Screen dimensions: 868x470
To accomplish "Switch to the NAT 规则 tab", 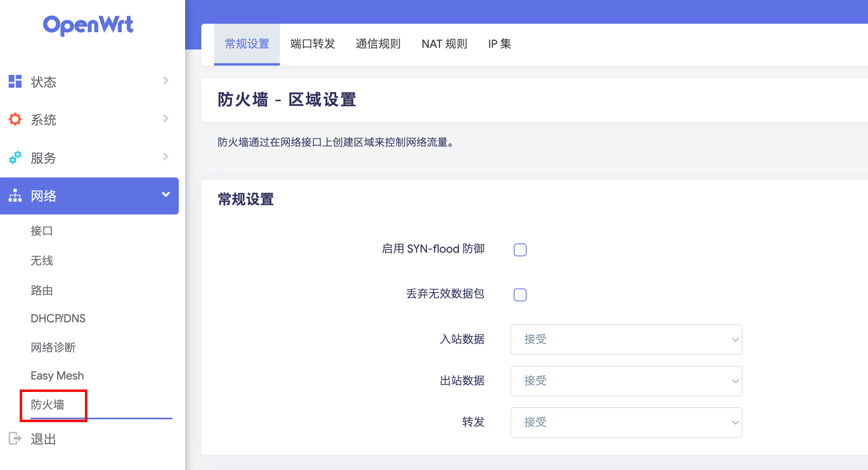I will tap(444, 44).
